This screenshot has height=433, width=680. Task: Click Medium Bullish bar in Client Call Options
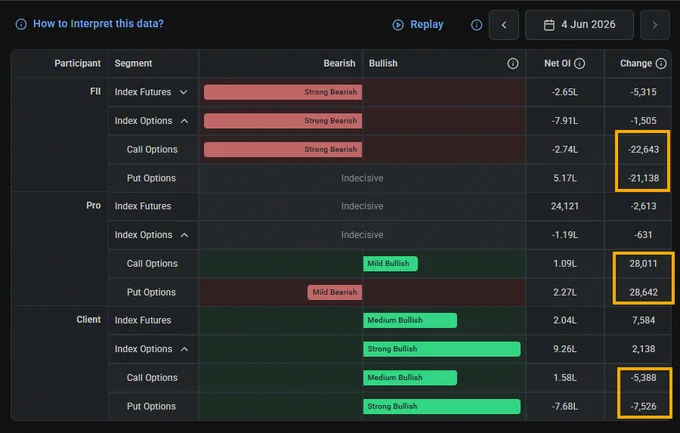(x=410, y=377)
